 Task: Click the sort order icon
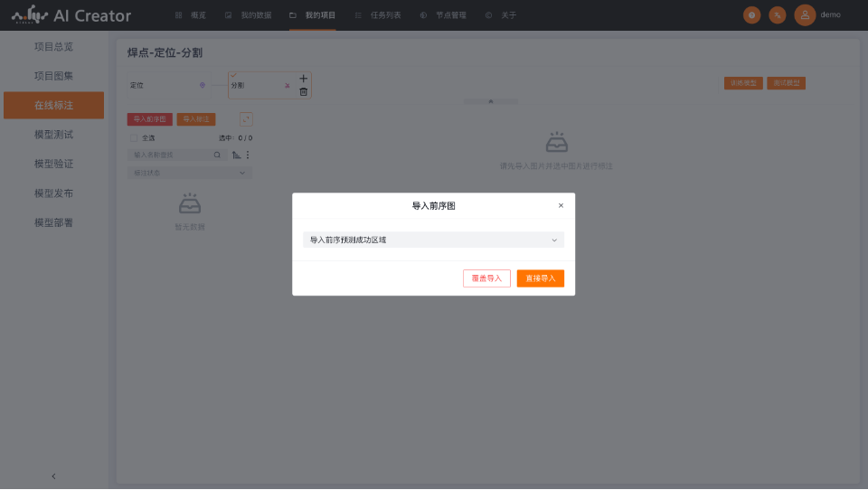pyautogui.click(x=236, y=155)
